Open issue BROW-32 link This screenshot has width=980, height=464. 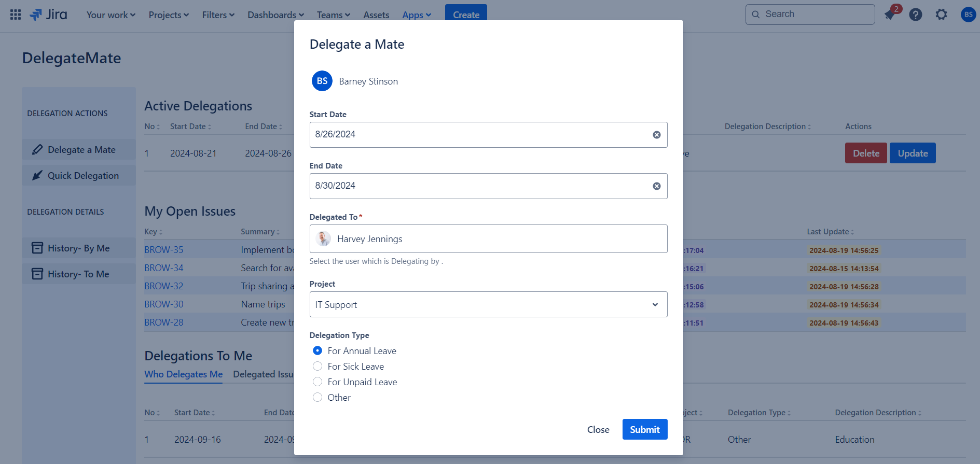pos(164,286)
